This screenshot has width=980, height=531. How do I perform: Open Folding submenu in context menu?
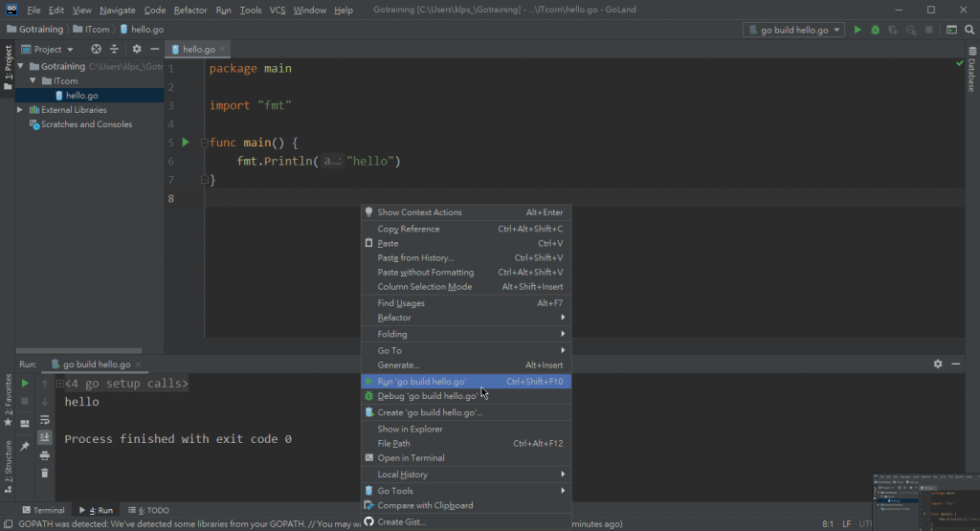tap(466, 334)
